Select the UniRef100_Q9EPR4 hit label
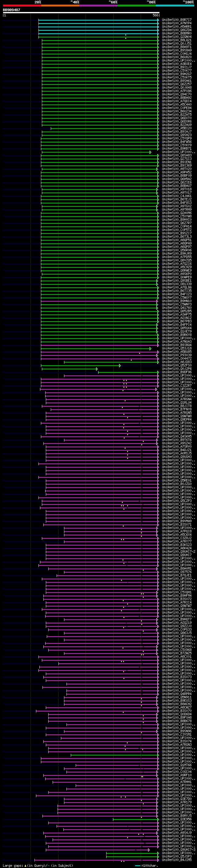197x868 pixels. [176, 419]
